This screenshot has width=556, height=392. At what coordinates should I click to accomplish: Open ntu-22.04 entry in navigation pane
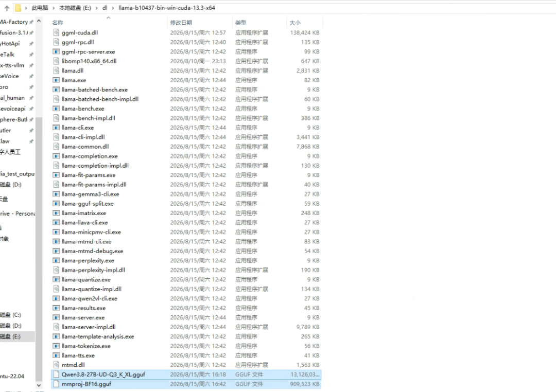coord(12,376)
